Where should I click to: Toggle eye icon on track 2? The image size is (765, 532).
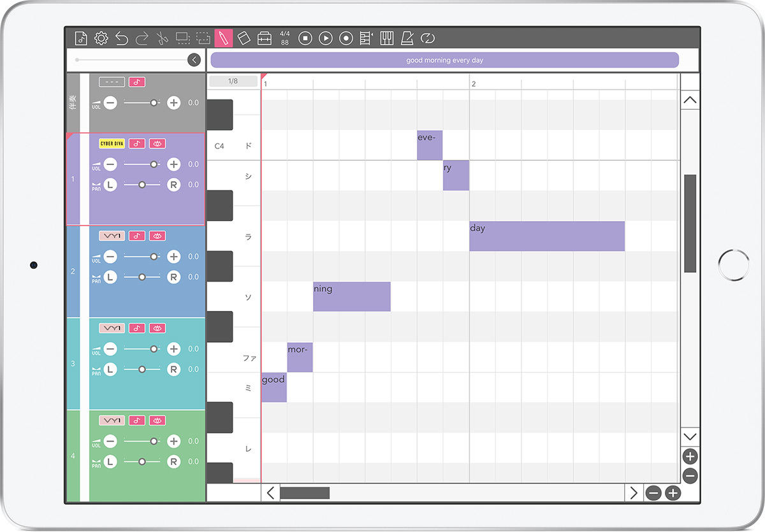click(157, 236)
